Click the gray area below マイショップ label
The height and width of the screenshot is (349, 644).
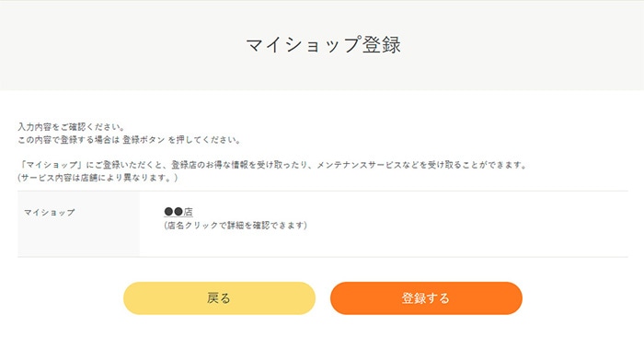(78, 240)
